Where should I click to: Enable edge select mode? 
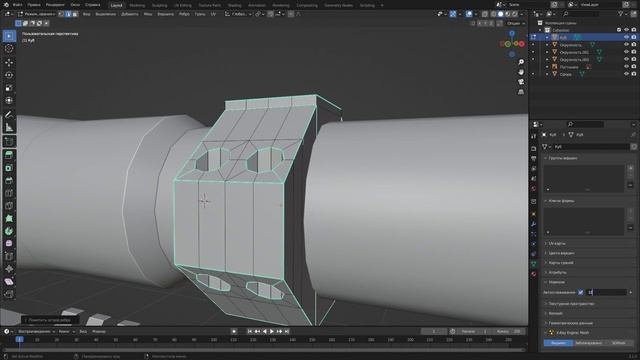(68, 14)
